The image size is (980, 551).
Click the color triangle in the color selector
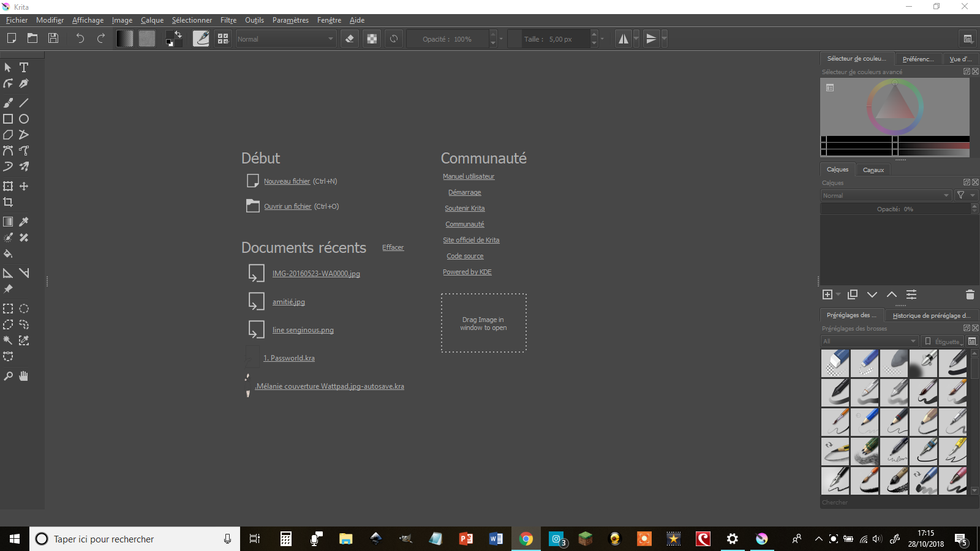click(895, 104)
